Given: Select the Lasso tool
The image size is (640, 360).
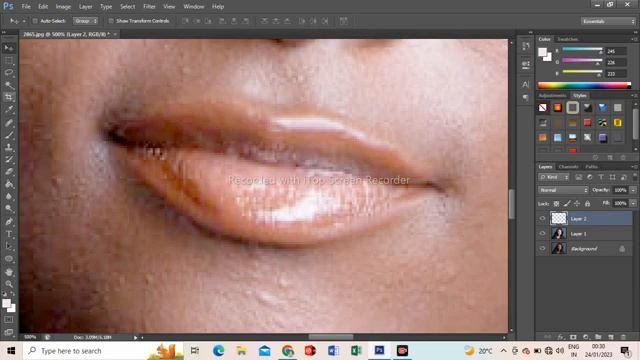Looking at the screenshot, I should 9,73.
